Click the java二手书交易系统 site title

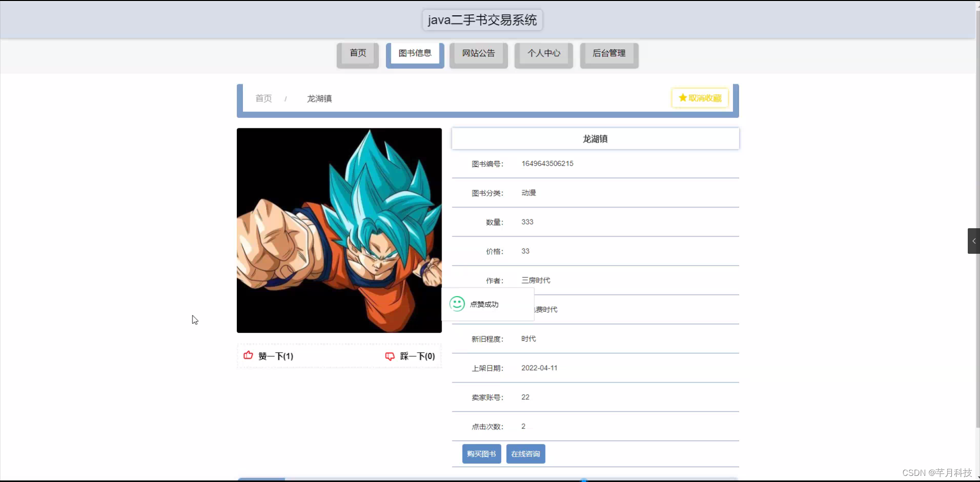coord(482,20)
